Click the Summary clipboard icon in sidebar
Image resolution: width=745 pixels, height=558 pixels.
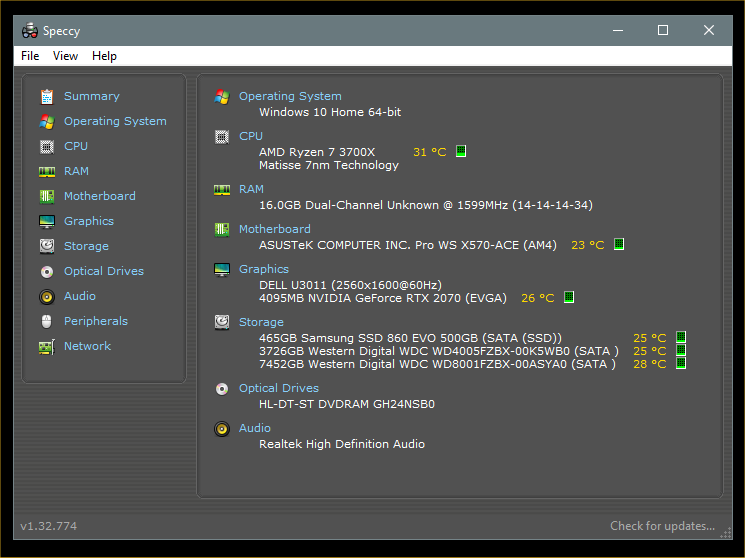[x=47, y=96]
